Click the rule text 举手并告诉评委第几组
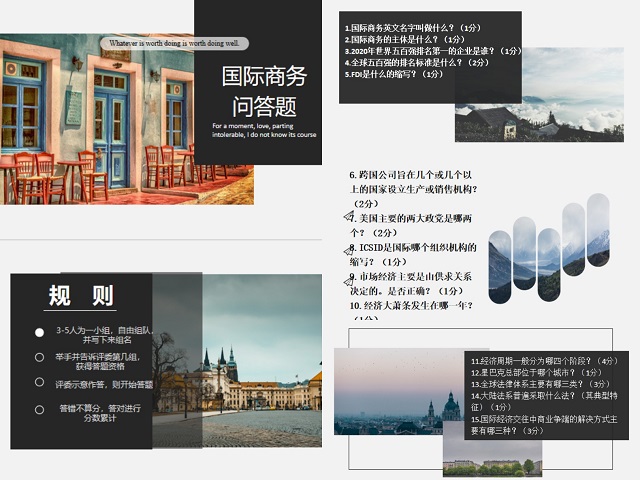The height and width of the screenshot is (480, 640). (97, 357)
